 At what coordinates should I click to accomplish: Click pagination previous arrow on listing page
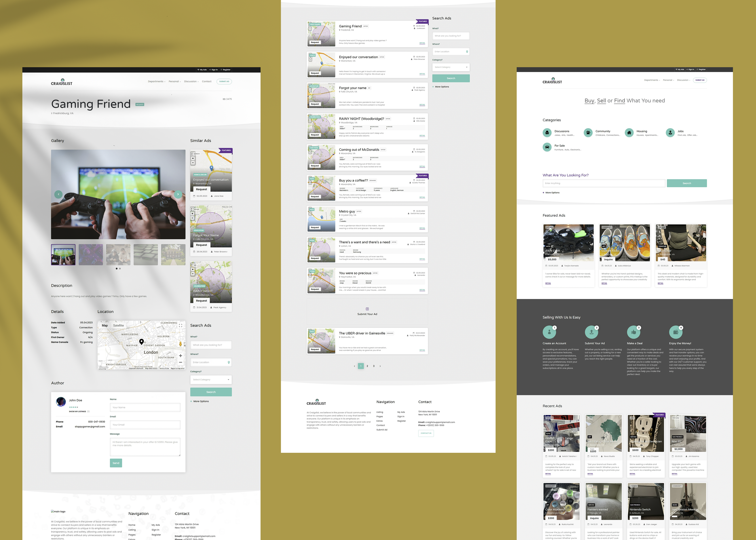click(x=354, y=366)
